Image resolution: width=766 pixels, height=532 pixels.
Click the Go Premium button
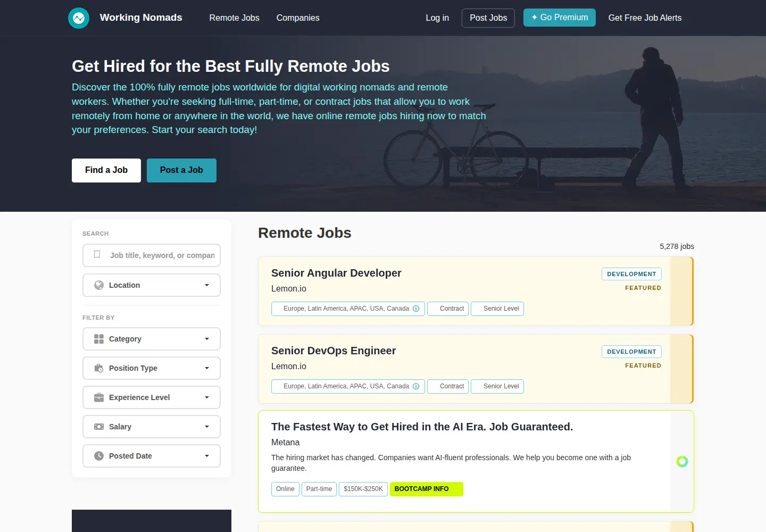click(x=560, y=18)
